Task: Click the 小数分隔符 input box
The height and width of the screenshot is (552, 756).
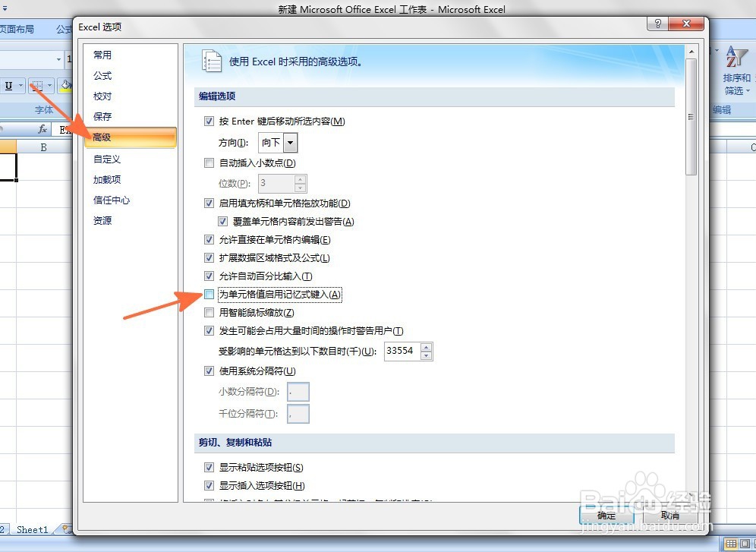Action: (x=298, y=392)
